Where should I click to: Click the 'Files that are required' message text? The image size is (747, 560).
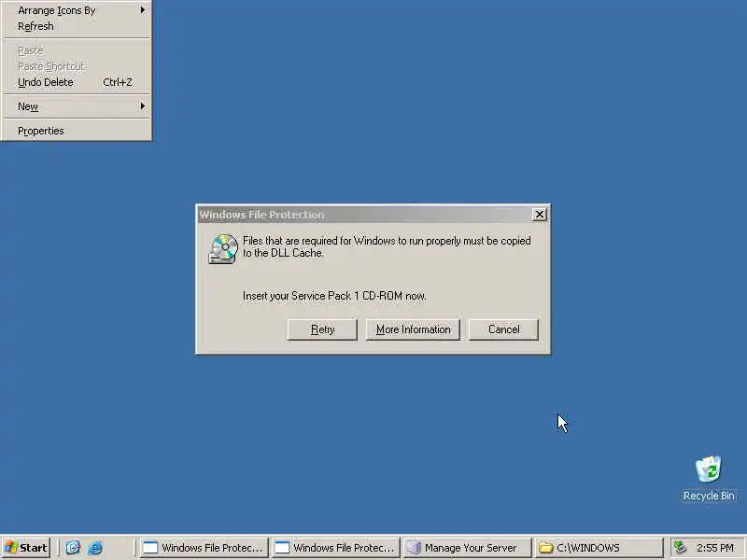pos(387,246)
